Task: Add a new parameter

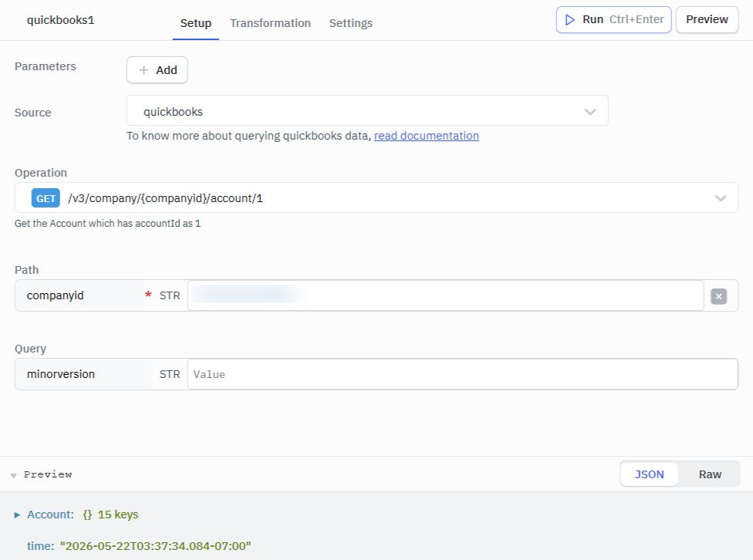Action: (157, 70)
